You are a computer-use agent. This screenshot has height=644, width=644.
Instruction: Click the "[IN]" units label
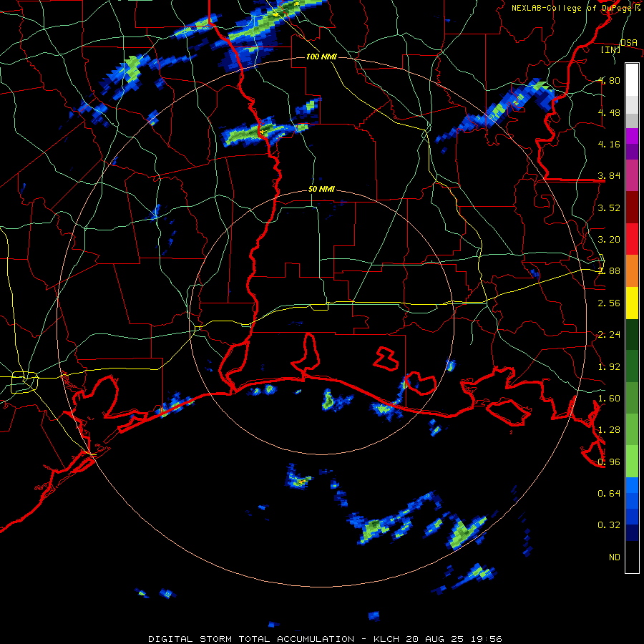[x=611, y=50]
